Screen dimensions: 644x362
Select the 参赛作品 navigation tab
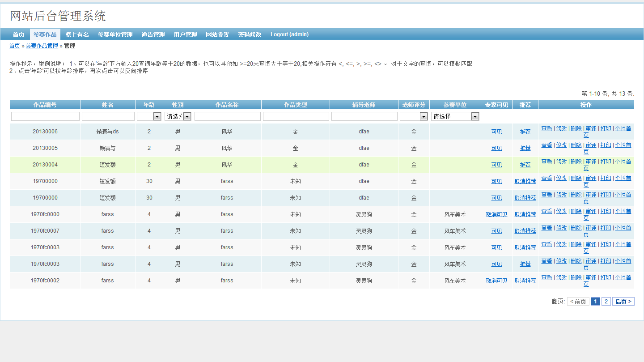point(45,34)
